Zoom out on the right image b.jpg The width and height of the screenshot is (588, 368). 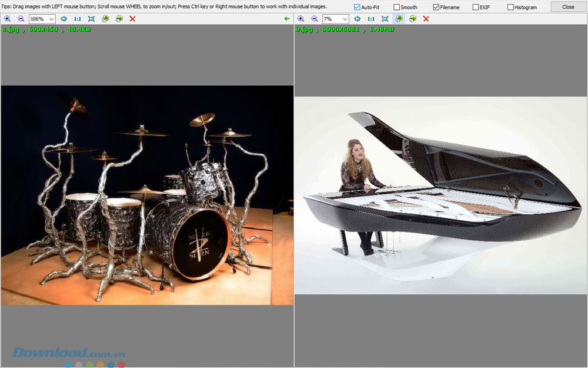315,19
